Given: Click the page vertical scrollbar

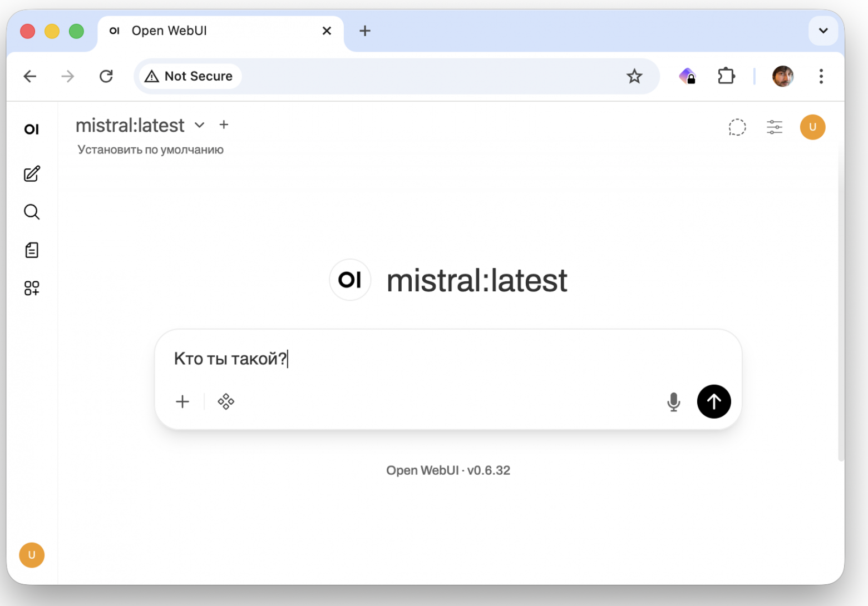Looking at the screenshot, I should point(841,300).
